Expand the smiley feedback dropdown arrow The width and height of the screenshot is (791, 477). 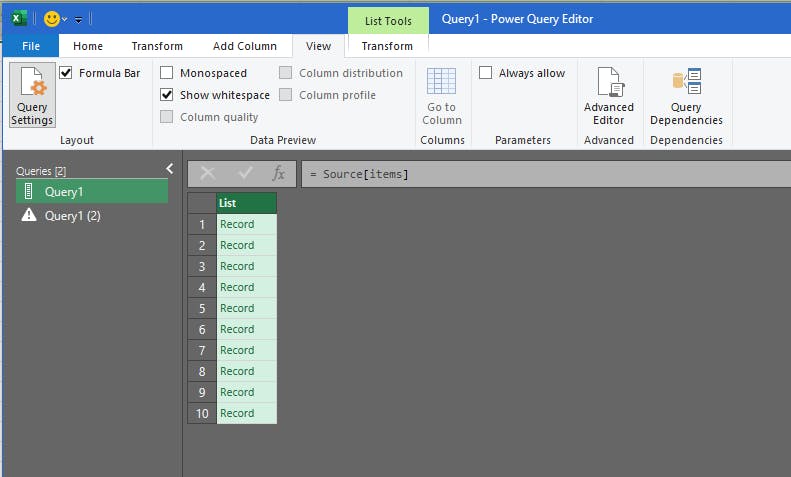(x=65, y=20)
